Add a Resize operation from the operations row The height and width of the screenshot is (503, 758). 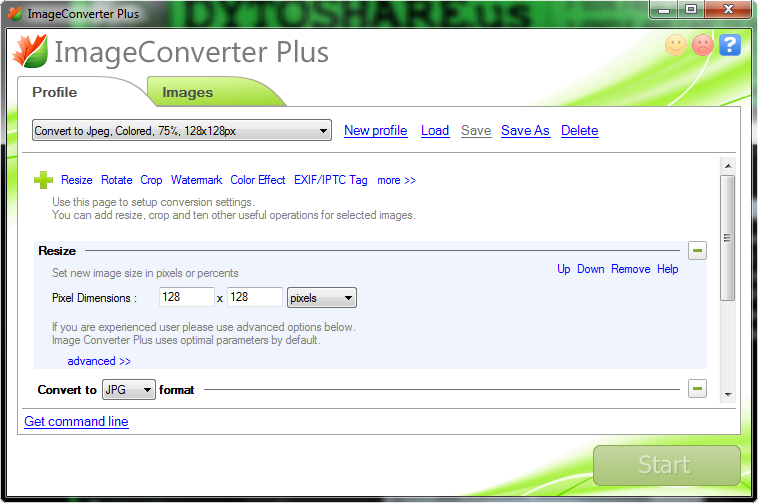pos(77,180)
